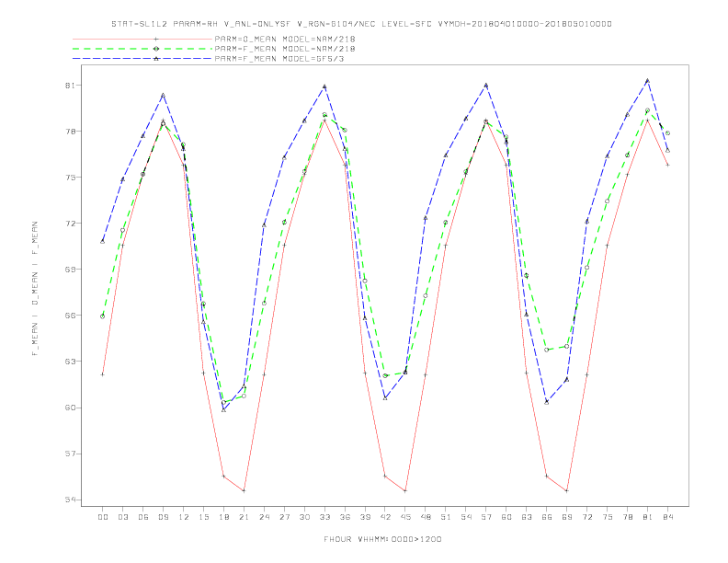Viewport: 728px width, 563px height.
Task: Click x-axis forecast hour label 54
Action: point(466,517)
